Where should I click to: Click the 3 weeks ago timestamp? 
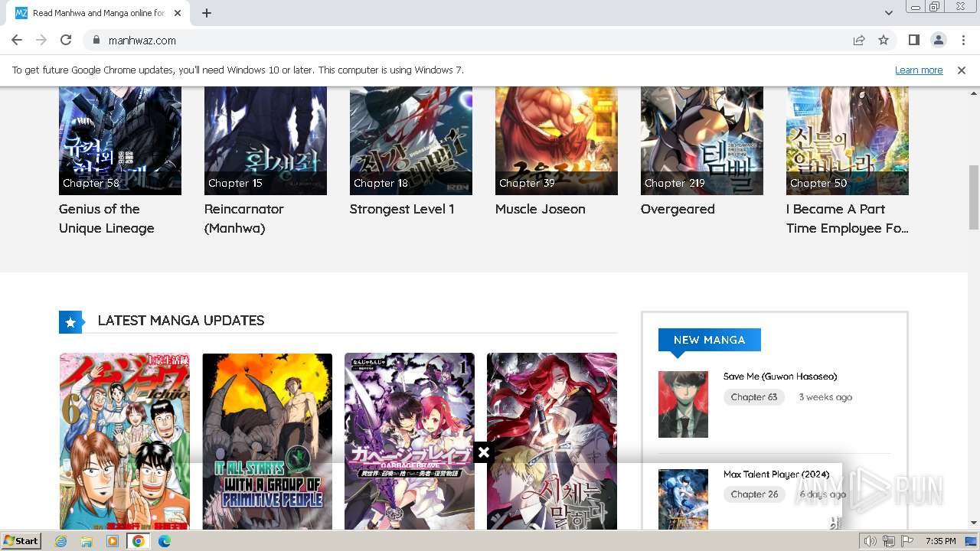[825, 397]
